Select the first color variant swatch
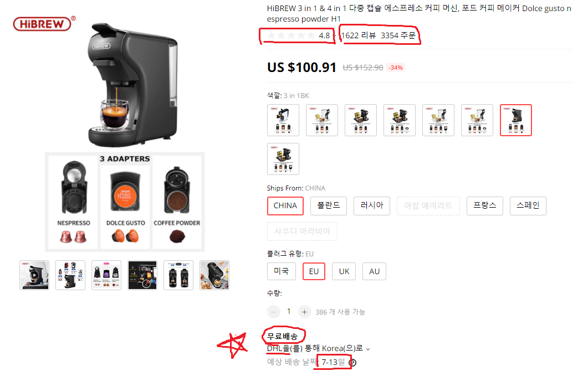This screenshot has width=588, height=371. pyautogui.click(x=283, y=120)
